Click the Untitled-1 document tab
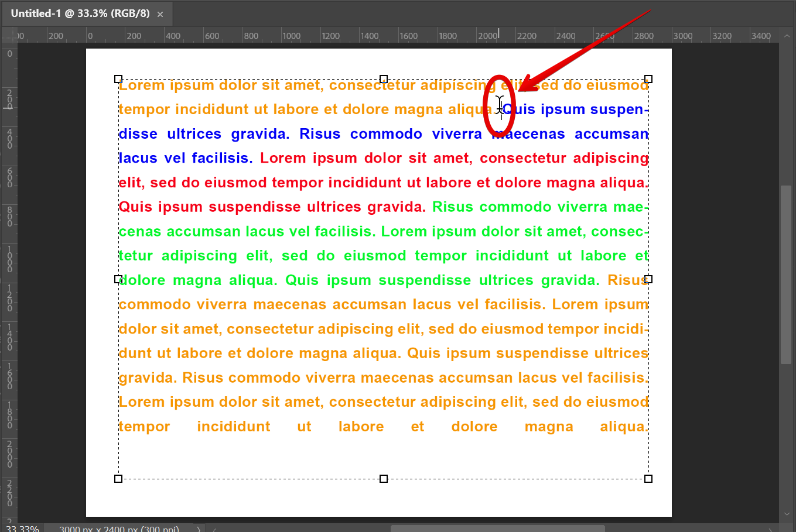 pos(82,13)
